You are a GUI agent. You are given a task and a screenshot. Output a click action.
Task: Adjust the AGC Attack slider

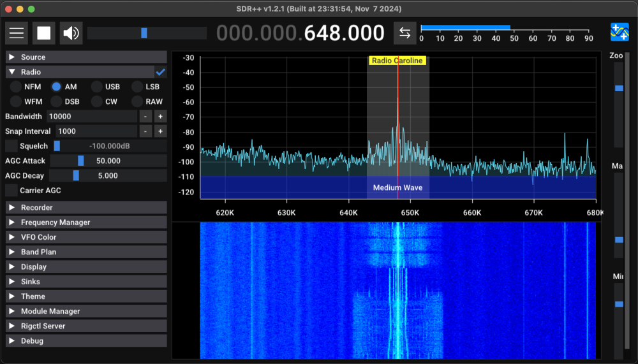click(81, 161)
